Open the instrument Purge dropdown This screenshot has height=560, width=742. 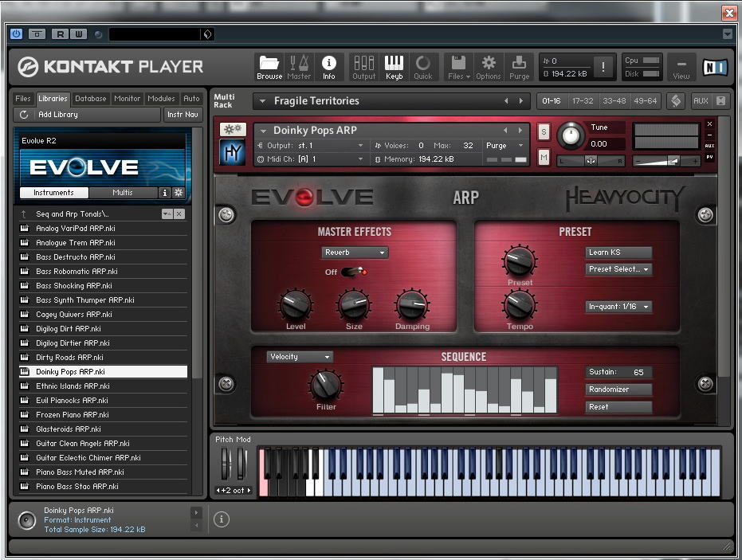tap(504, 146)
